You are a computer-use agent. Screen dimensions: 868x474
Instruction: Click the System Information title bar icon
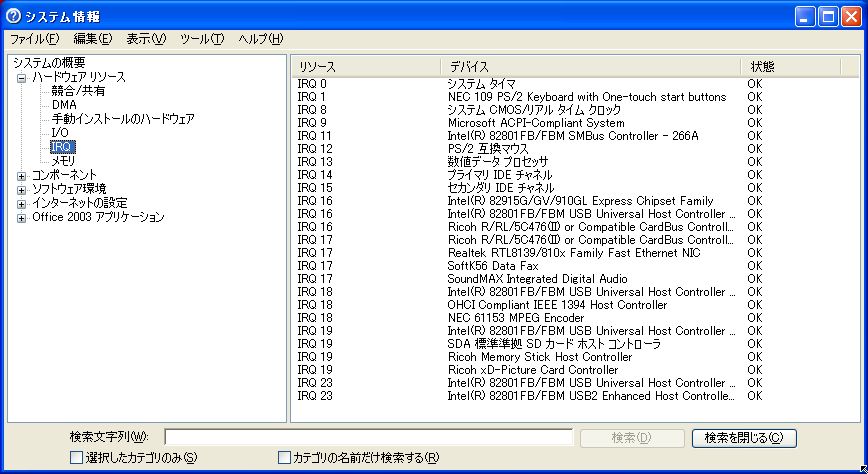(13, 16)
